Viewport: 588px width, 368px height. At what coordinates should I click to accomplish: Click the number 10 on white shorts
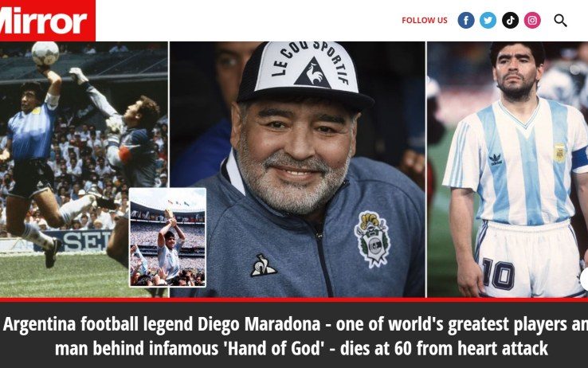point(498,273)
